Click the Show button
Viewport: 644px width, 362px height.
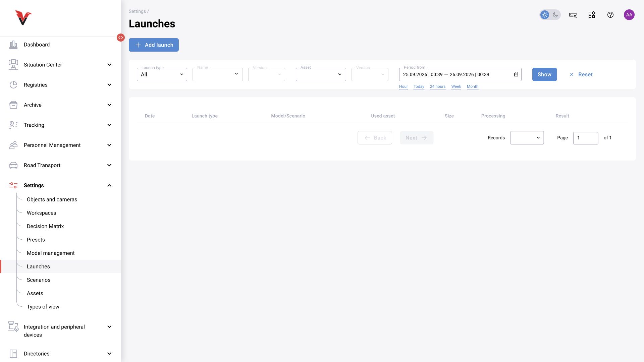pyautogui.click(x=544, y=74)
